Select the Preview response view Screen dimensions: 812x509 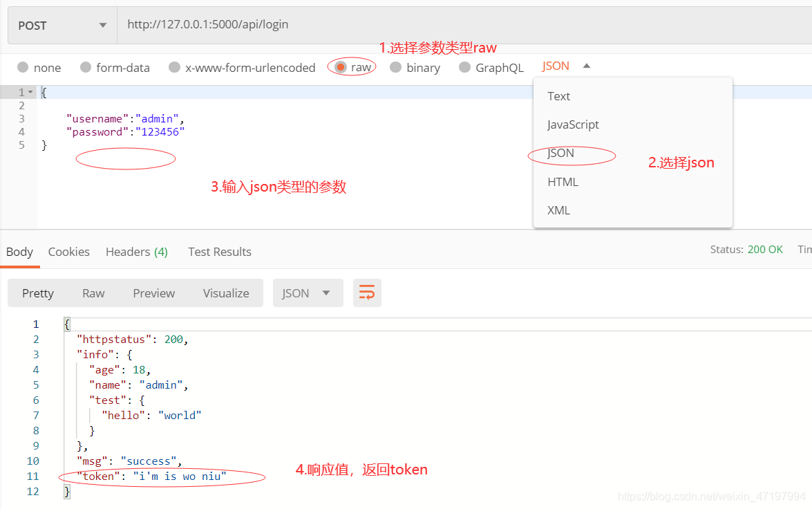tap(154, 293)
